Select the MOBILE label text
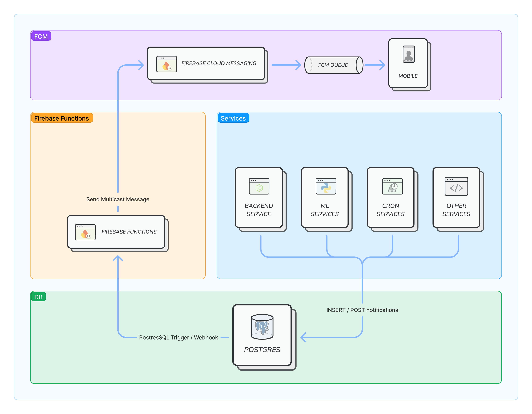 pos(408,76)
